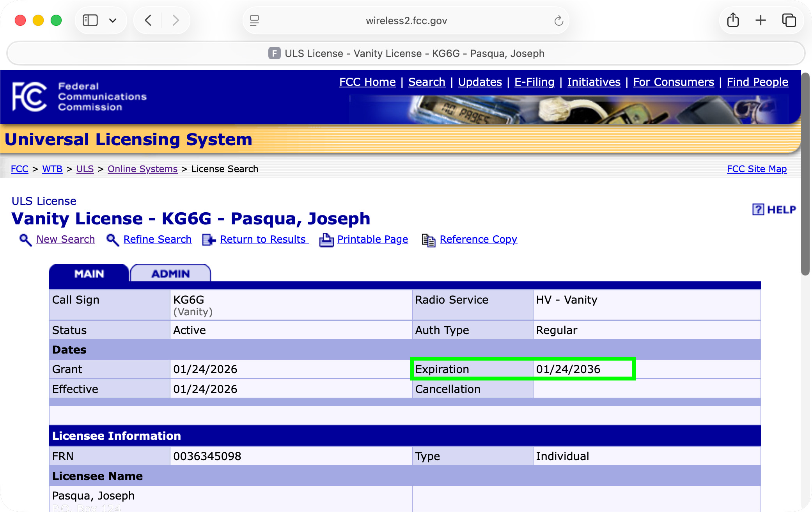
Task: Click the Safari share icon
Action: click(733, 20)
